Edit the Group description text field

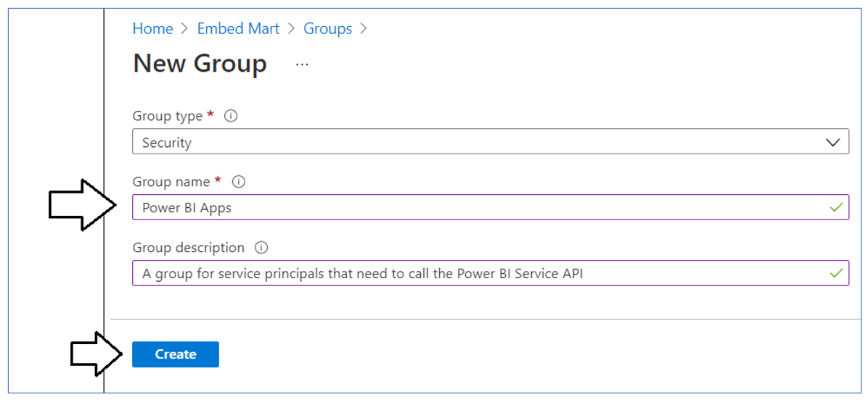[x=490, y=273]
